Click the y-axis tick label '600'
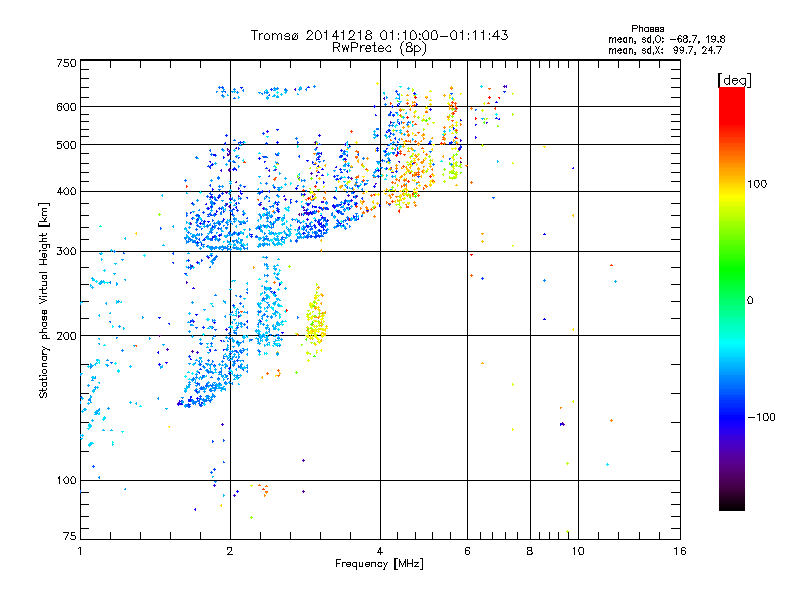 66,107
